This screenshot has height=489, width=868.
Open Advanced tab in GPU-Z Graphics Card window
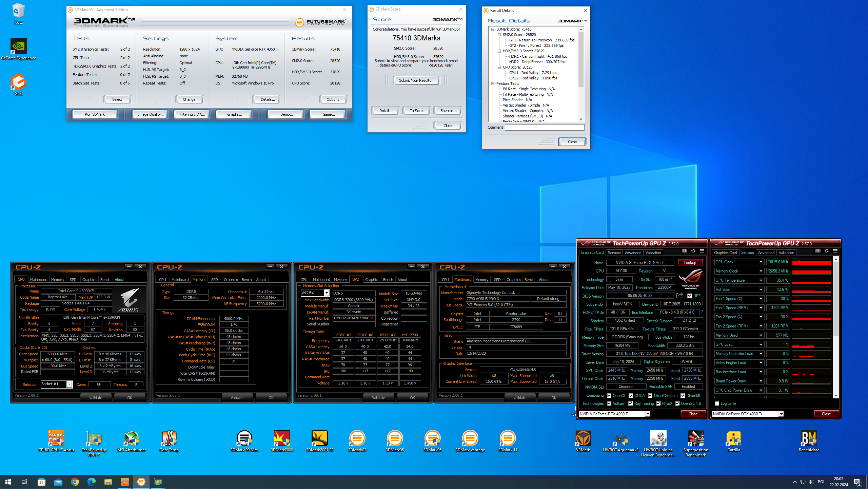633,253
